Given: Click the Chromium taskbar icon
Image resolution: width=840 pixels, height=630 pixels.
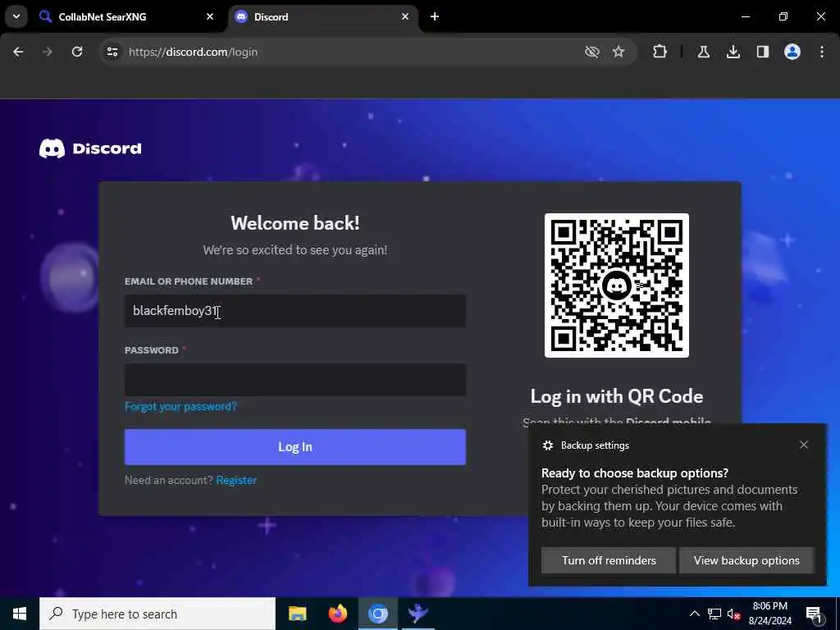Looking at the screenshot, I should [377, 614].
